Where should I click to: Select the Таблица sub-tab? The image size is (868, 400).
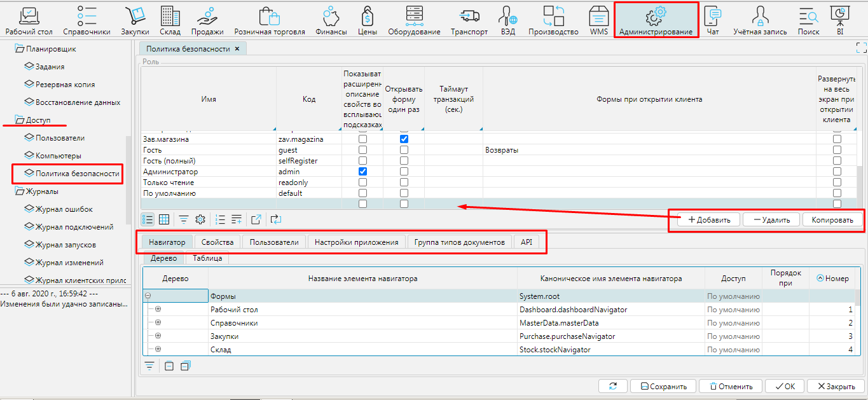pos(207,258)
